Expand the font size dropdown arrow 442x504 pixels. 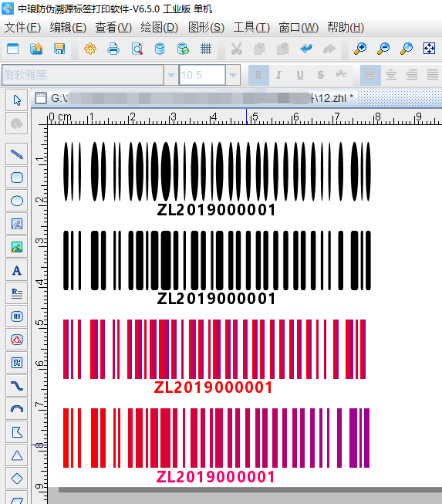click(x=233, y=75)
